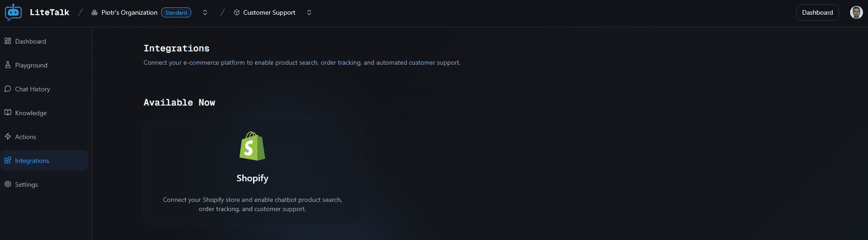Click the Standard plan badge
The width and height of the screenshot is (868, 240).
(x=176, y=12)
